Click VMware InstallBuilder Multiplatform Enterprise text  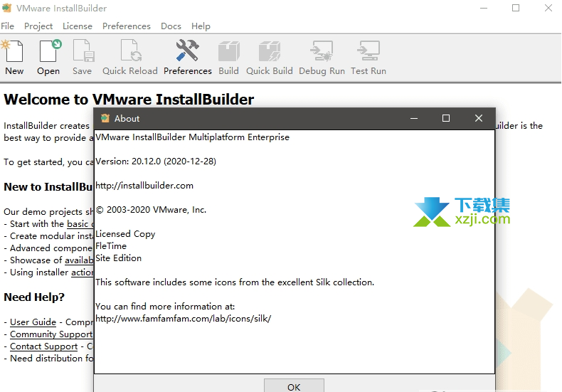(193, 137)
